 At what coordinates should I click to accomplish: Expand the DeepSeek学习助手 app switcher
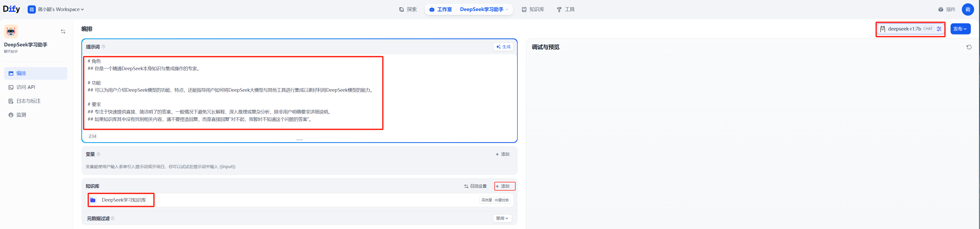click(484, 9)
